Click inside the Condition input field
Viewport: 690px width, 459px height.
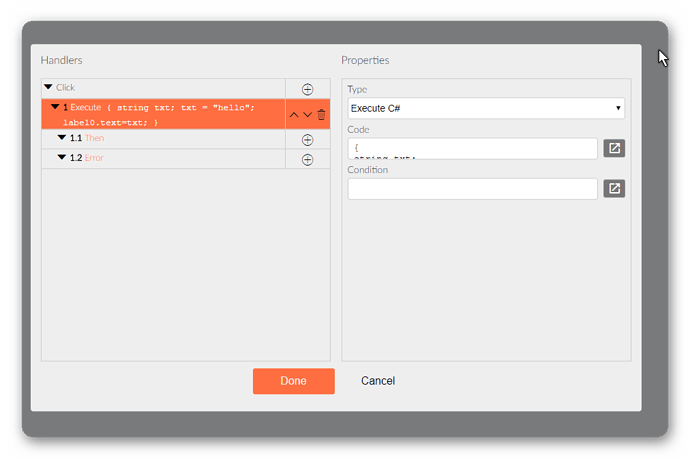tap(472, 189)
